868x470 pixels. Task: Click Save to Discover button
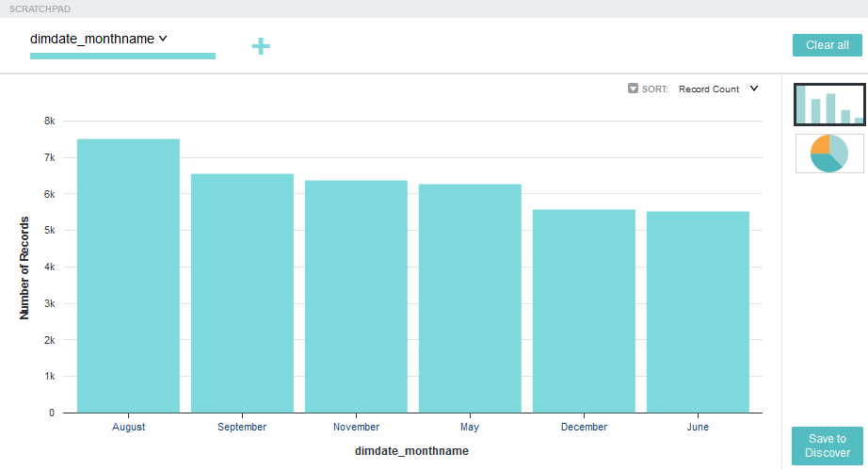coord(827,446)
